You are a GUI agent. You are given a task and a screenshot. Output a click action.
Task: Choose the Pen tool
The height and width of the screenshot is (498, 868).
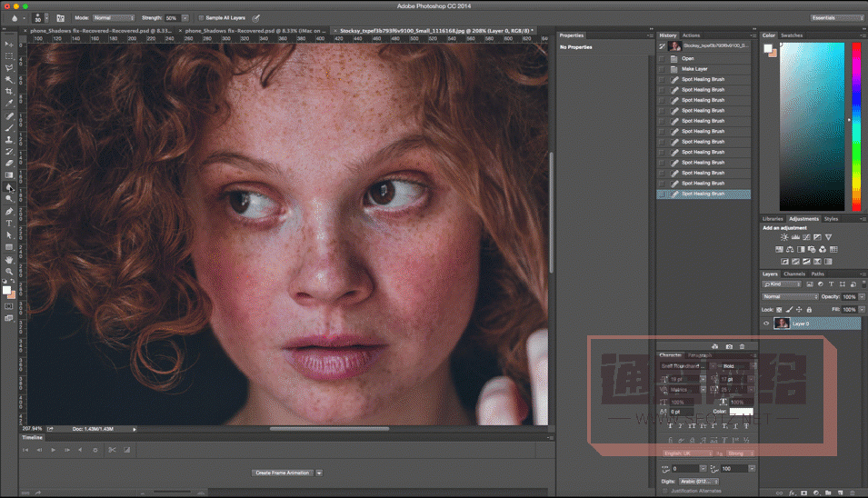(9, 211)
